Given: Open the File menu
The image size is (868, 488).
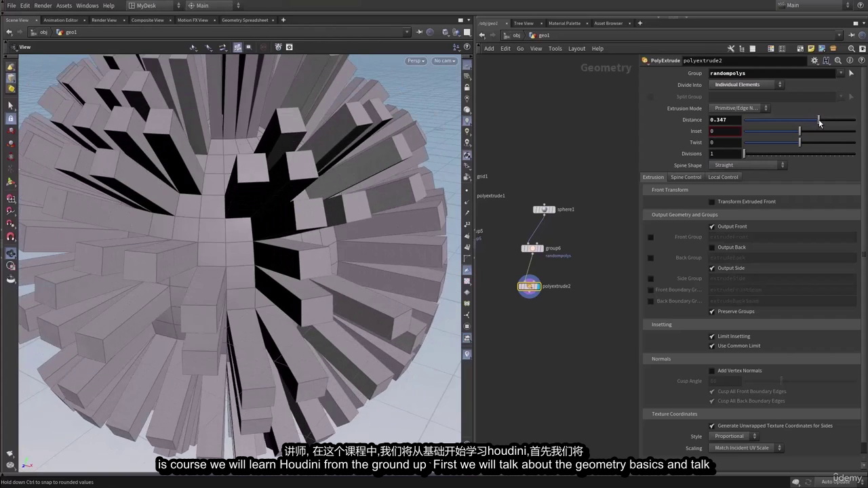Looking at the screenshot, I should pyautogui.click(x=11, y=5).
